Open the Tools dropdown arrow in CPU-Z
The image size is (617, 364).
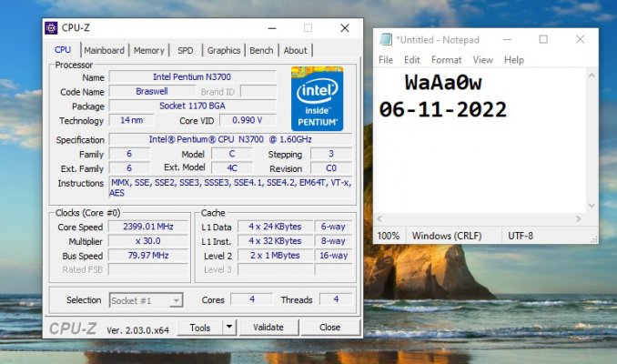click(x=229, y=327)
